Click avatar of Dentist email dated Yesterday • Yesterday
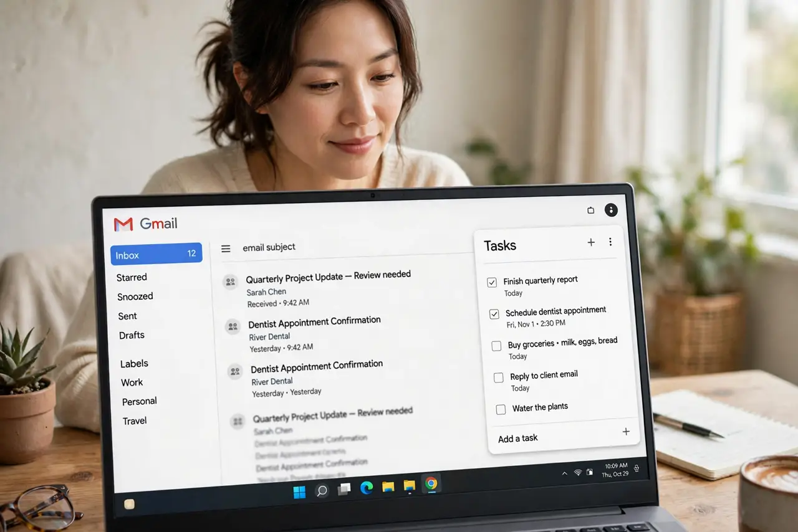 click(x=235, y=371)
